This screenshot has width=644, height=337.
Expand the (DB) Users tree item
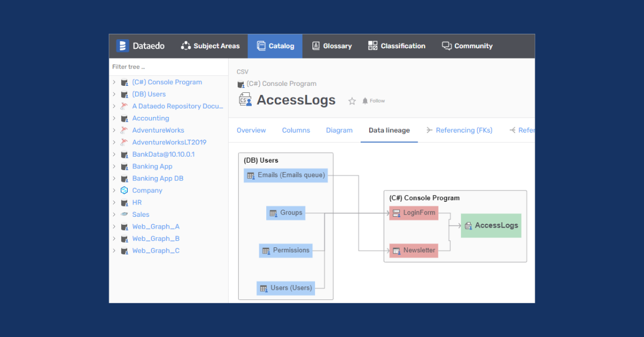coord(114,94)
